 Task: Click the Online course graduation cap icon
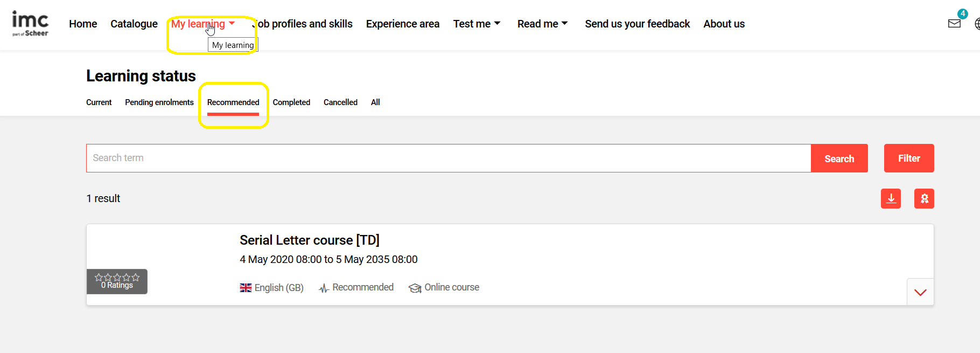click(x=415, y=288)
